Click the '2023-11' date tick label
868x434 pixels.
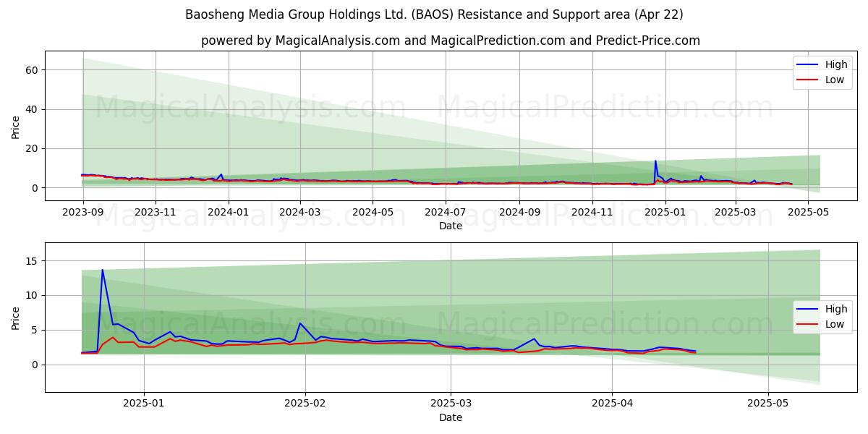156,212
